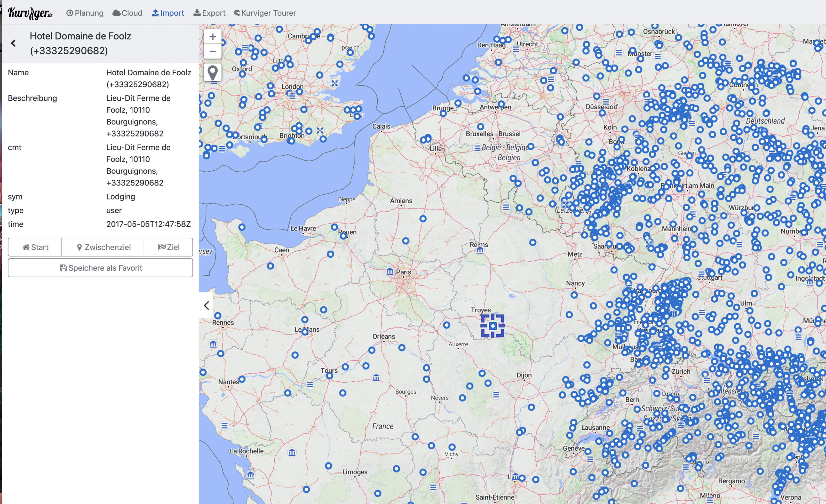The image size is (826, 504).
Task: Collapse the sidebar with the chevron
Action: point(206,305)
